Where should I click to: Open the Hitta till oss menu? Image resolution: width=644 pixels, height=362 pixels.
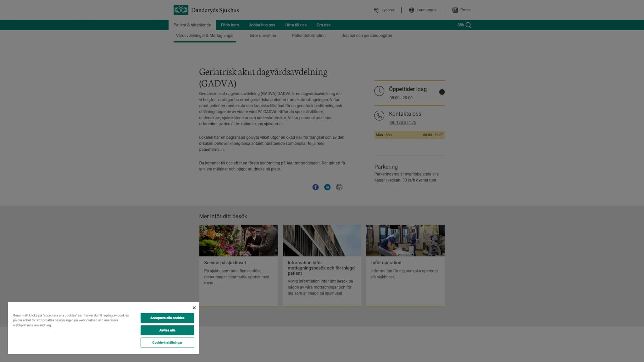pos(296,25)
